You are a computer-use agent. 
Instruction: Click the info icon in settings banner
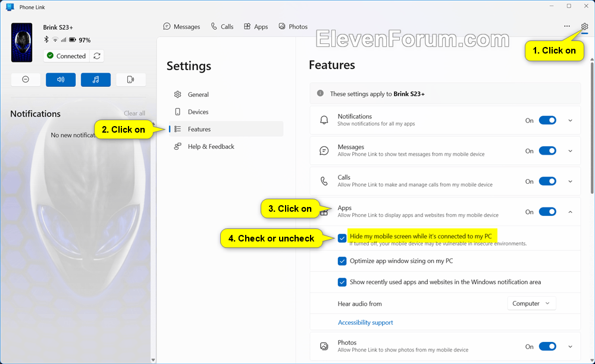[320, 93]
